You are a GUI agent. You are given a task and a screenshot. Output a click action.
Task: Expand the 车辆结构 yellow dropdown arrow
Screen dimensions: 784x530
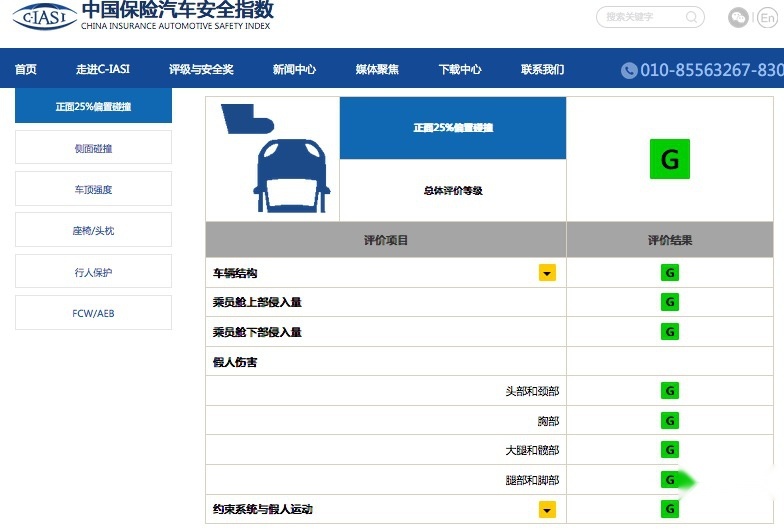click(x=547, y=273)
